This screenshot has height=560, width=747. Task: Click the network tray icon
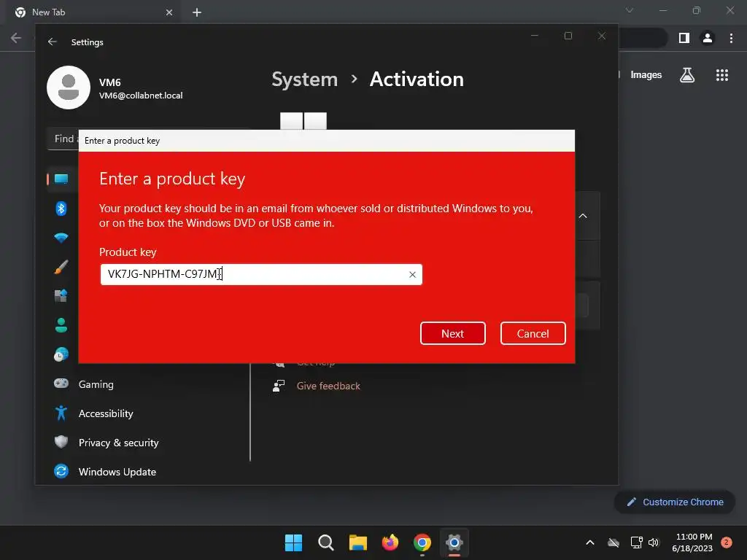coord(636,542)
